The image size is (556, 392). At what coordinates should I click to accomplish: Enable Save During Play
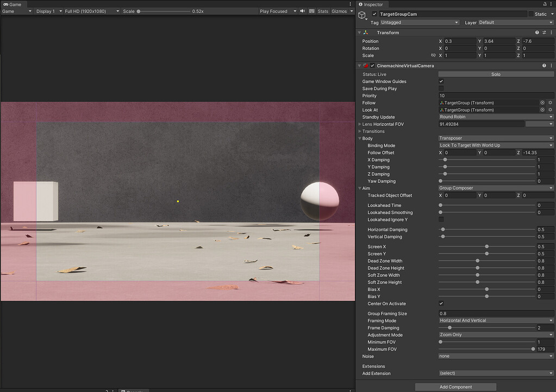point(441,88)
